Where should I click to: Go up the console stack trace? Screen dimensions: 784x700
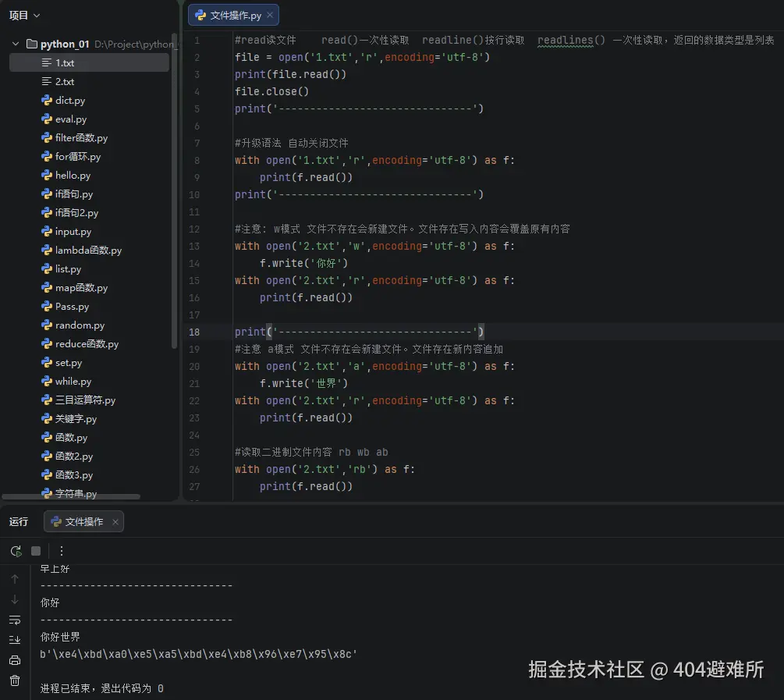point(15,579)
